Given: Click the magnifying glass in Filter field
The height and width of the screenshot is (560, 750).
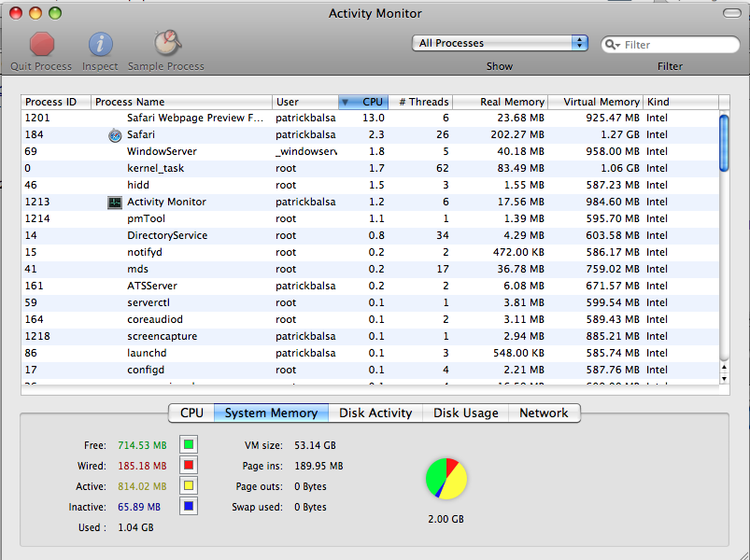Looking at the screenshot, I should click(x=611, y=45).
